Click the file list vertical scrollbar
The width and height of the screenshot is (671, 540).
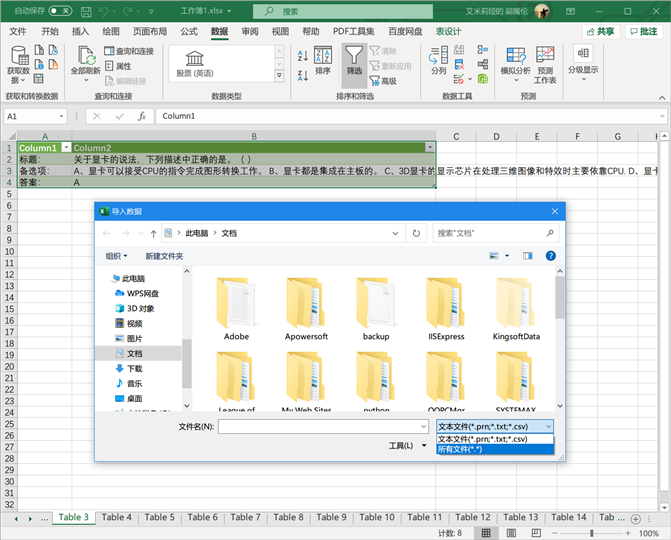tap(559, 297)
